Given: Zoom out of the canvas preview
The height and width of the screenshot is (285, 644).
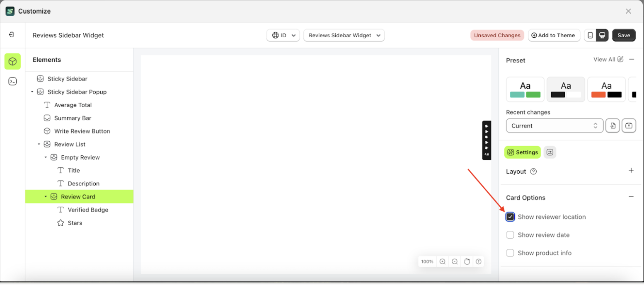Looking at the screenshot, I should point(454,261).
